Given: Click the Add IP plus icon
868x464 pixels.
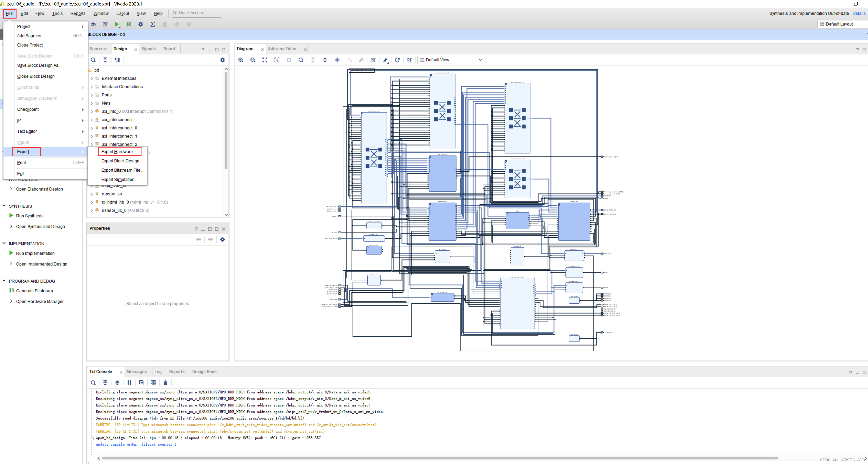Looking at the screenshot, I should coord(337,60).
